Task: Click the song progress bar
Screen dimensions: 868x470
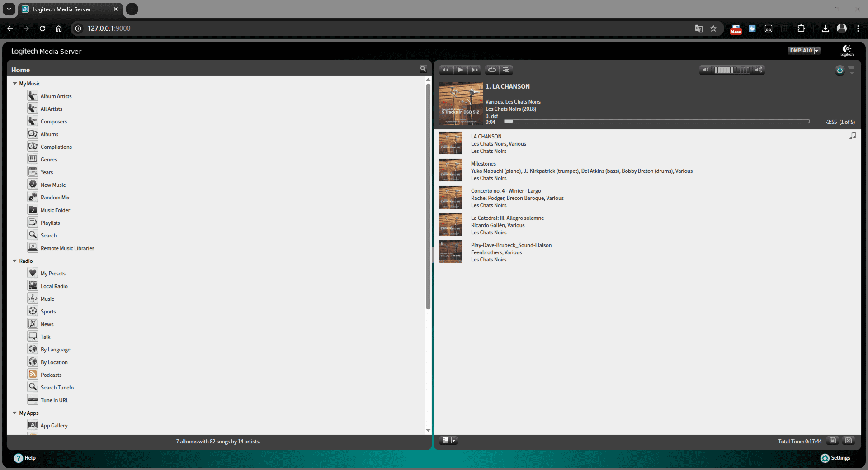Action: (x=656, y=122)
